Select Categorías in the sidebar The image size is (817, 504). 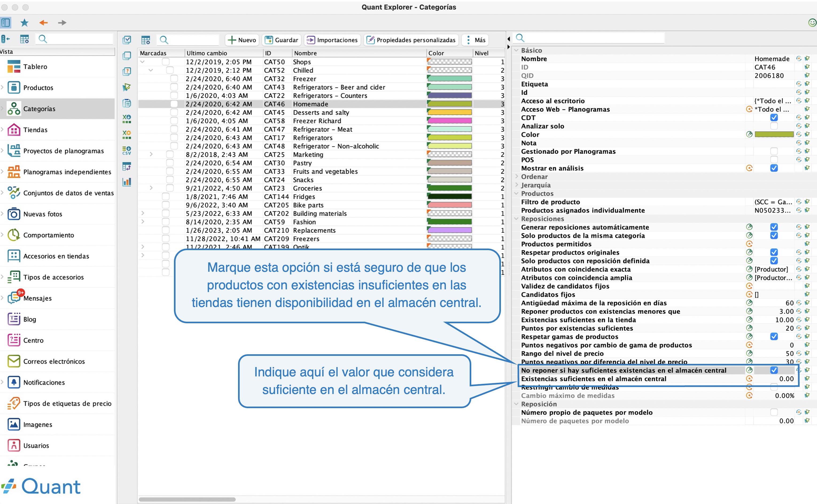[x=57, y=109]
